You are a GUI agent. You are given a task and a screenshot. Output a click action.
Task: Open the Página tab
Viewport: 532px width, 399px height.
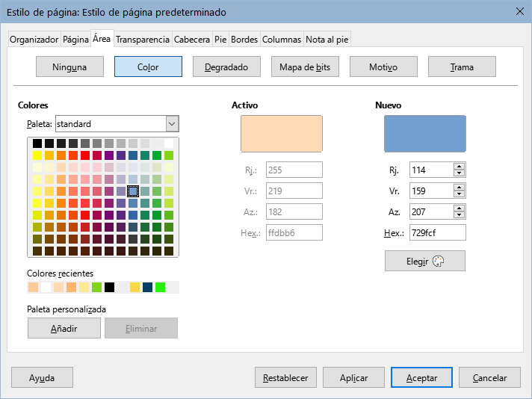tap(75, 40)
